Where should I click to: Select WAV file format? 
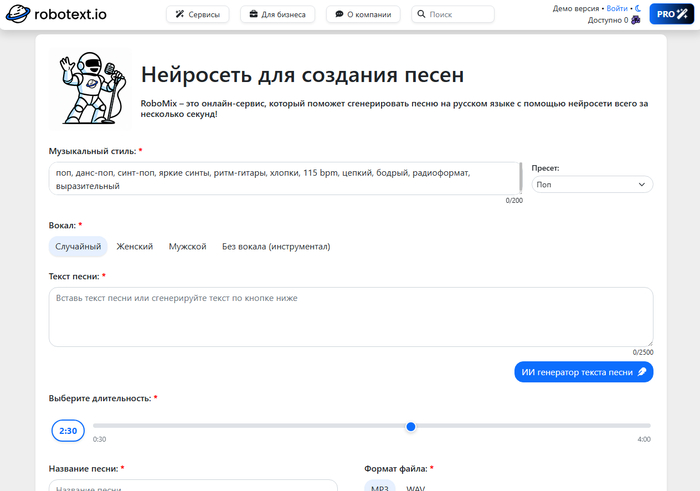(416, 487)
